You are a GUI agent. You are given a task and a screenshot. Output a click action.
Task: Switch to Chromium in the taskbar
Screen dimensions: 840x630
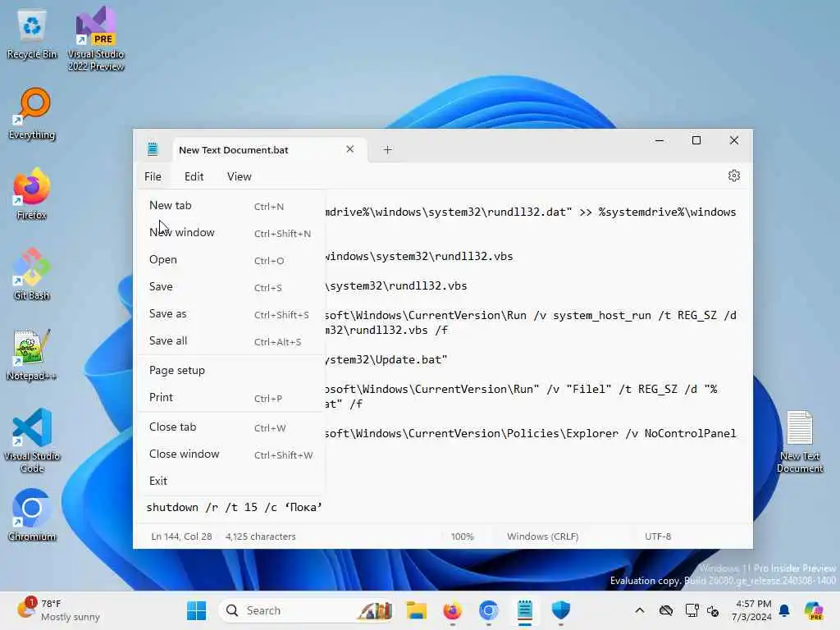click(489, 610)
